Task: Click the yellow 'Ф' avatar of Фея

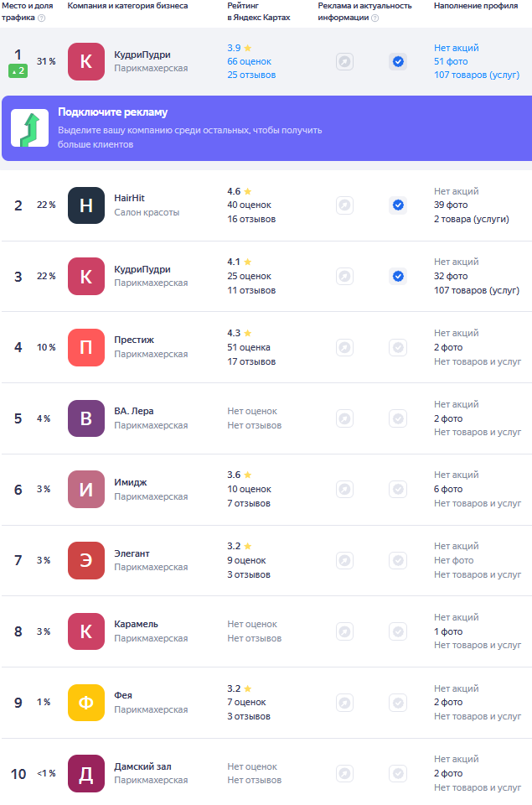Action: click(86, 703)
